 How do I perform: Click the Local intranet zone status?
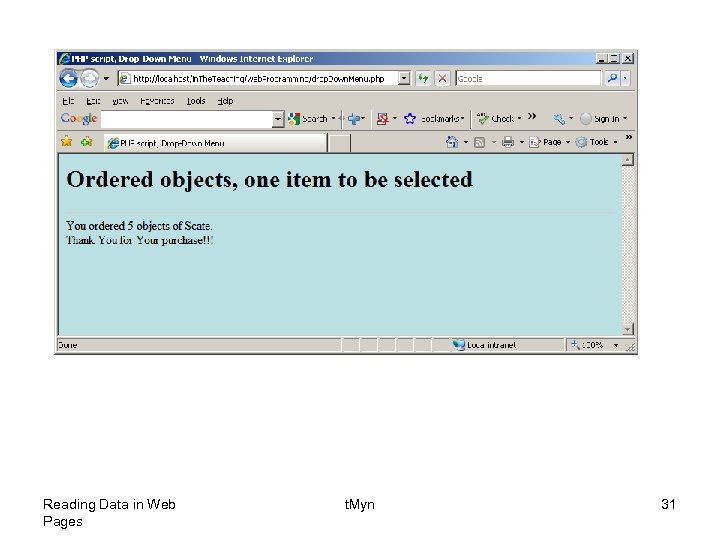point(485,345)
